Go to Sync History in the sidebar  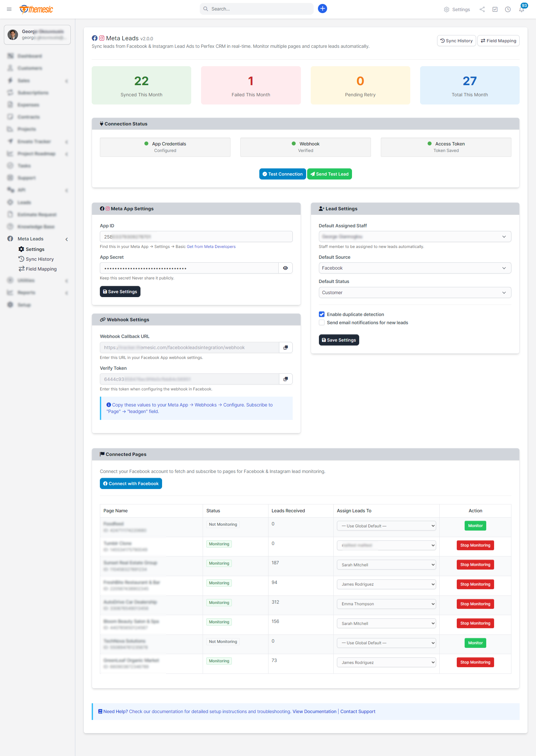point(39,259)
